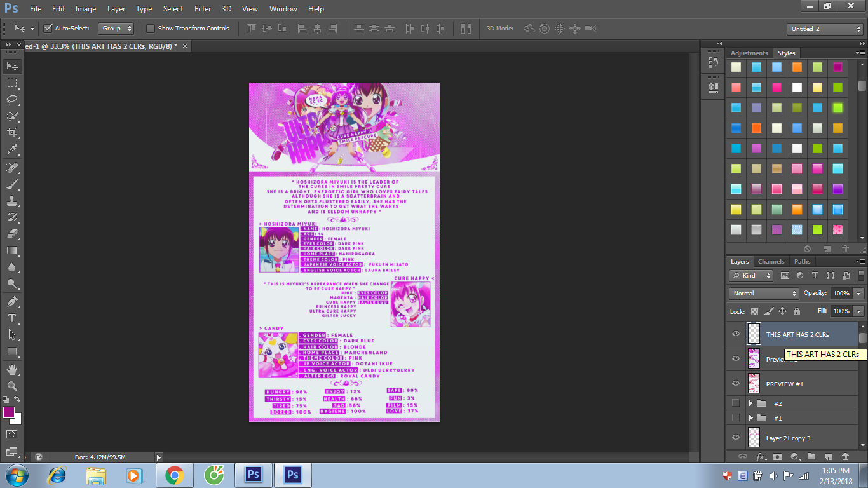Viewport: 868px width, 488px height.
Task: Select the Zoom tool
Action: 12,386
